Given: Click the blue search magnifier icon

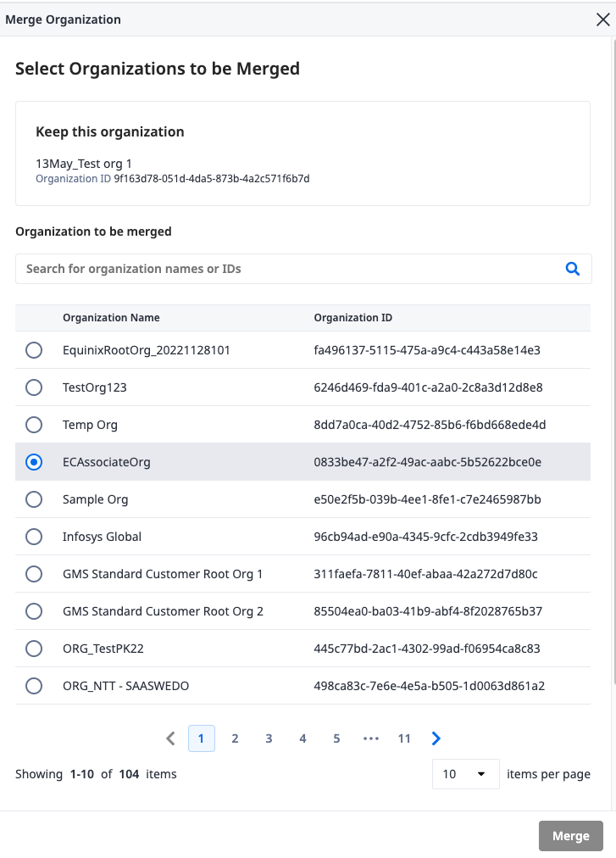Looking at the screenshot, I should coord(572,269).
